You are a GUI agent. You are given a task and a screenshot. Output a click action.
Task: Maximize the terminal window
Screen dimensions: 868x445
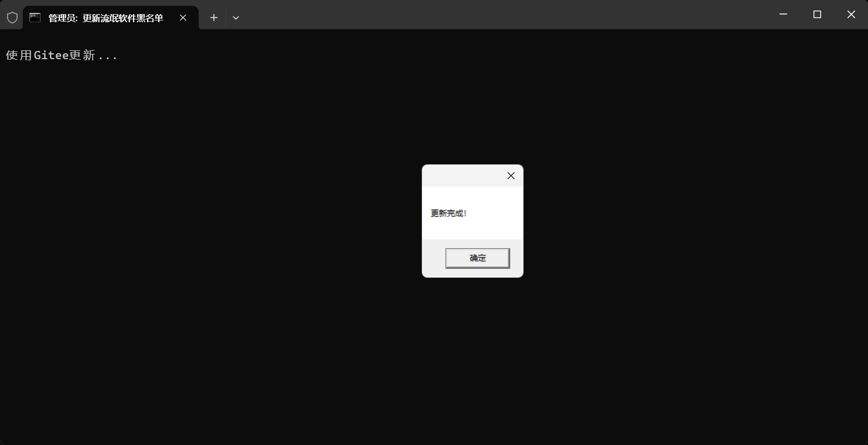point(817,14)
